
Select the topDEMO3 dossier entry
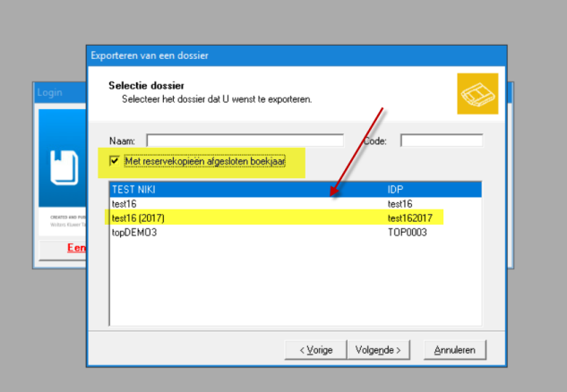pos(134,232)
